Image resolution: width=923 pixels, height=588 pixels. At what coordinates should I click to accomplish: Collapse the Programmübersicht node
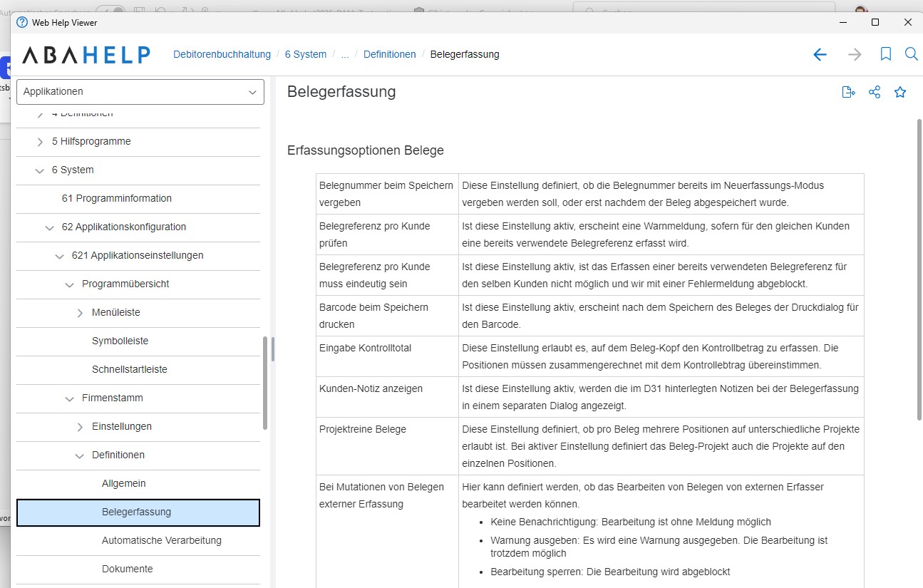click(x=69, y=284)
